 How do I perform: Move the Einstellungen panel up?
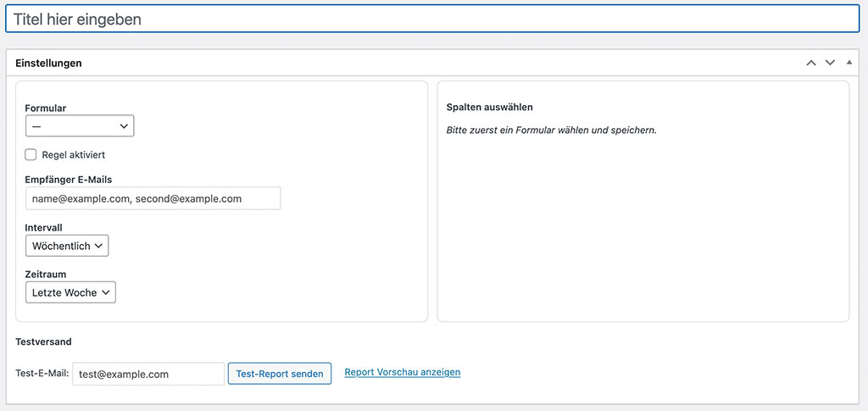click(811, 63)
